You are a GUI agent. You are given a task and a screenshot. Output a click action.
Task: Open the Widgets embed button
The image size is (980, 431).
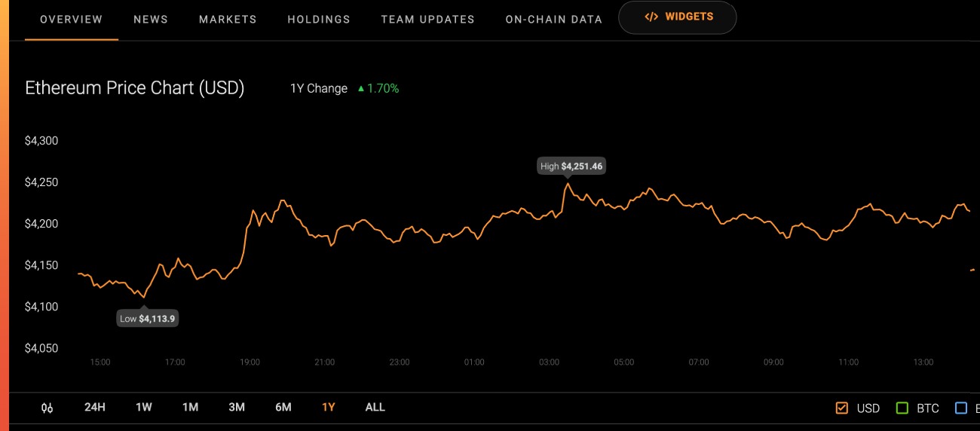[x=677, y=17]
